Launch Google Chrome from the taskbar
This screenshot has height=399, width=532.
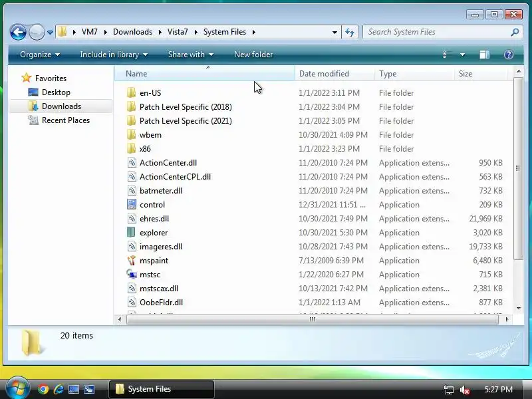43,389
